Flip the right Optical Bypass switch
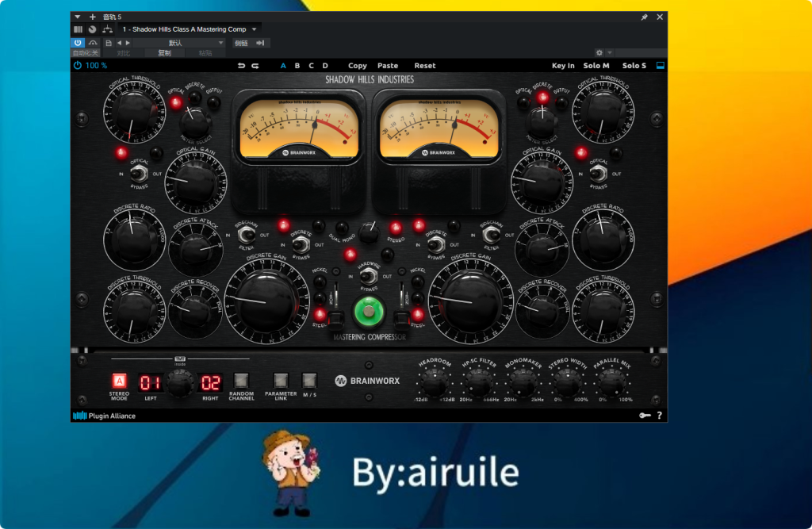Screen dimensions: 812x529 click(x=598, y=174)
